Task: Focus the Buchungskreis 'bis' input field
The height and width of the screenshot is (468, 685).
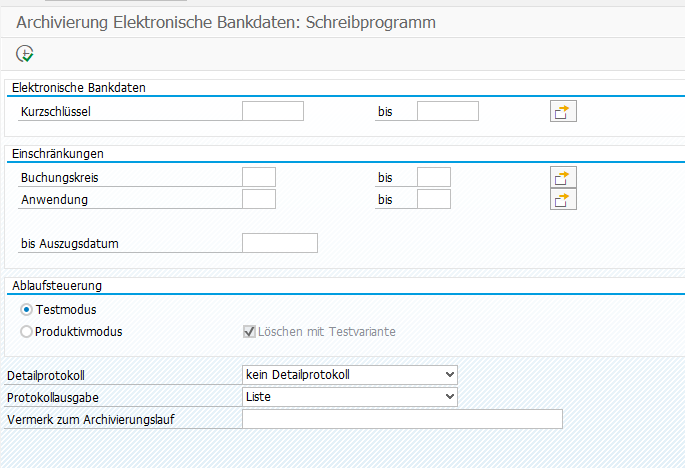Action: click(x=433, y=177)
